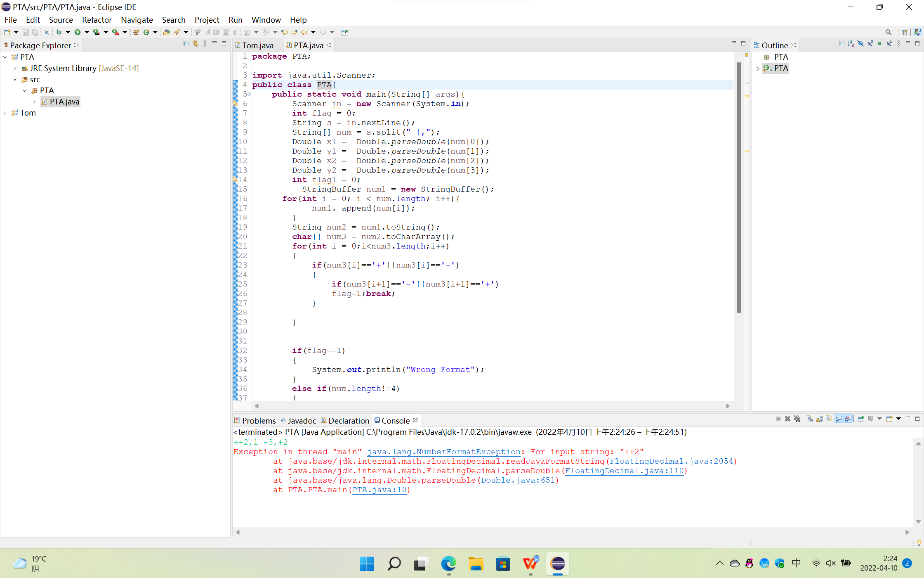Expand the JRE System Library node
This screenshot has height=578, width=924.
pos(15,69)
